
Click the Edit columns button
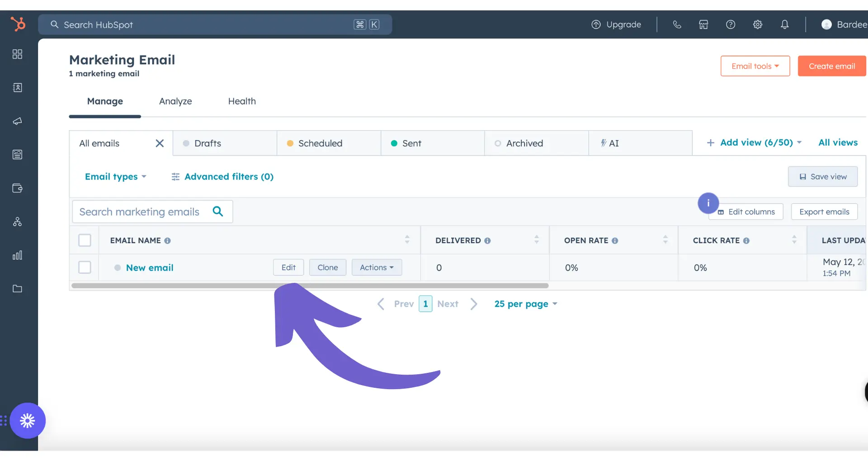(746, 212)
